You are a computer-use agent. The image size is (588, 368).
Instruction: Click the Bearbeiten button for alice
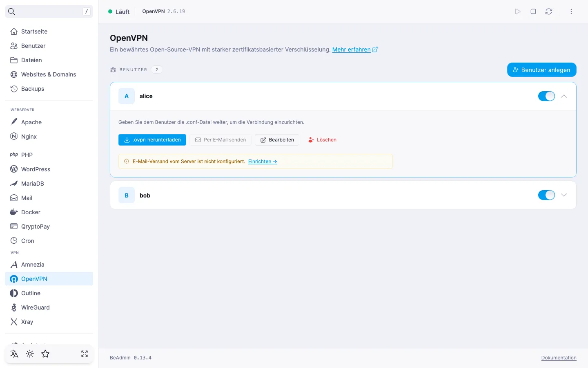[277, 140]
